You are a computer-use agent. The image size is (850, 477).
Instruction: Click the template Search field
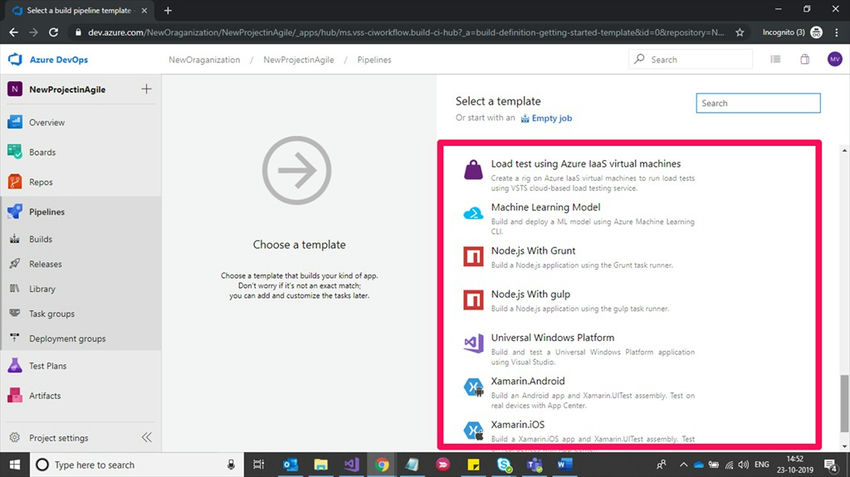click(x=758, y=103)
